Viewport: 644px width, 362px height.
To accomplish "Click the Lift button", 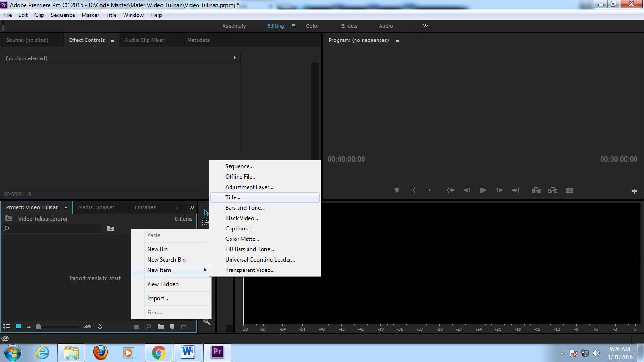I will click(x=536, y=190).
